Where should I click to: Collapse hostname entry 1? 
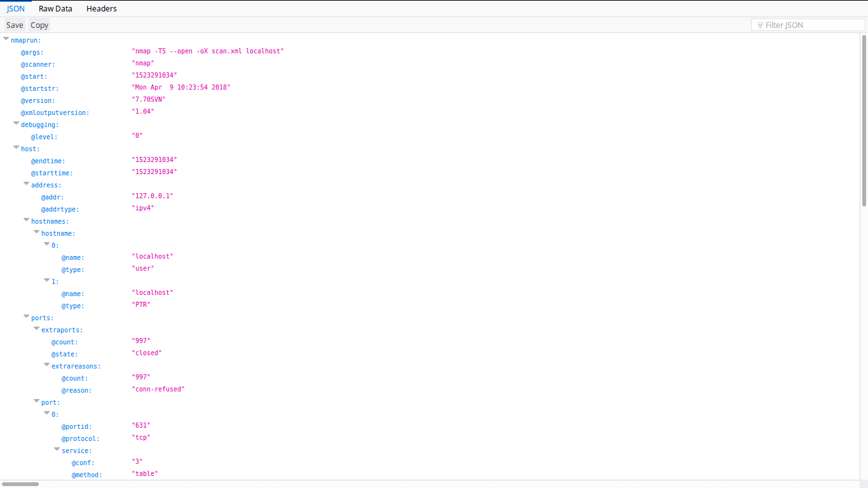coord(46,280)
